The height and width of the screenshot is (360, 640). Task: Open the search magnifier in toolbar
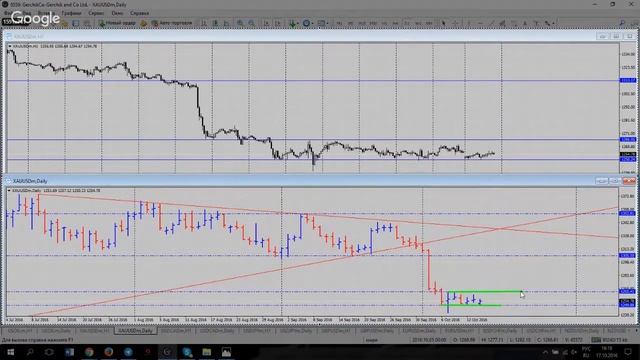pos(622,23)
